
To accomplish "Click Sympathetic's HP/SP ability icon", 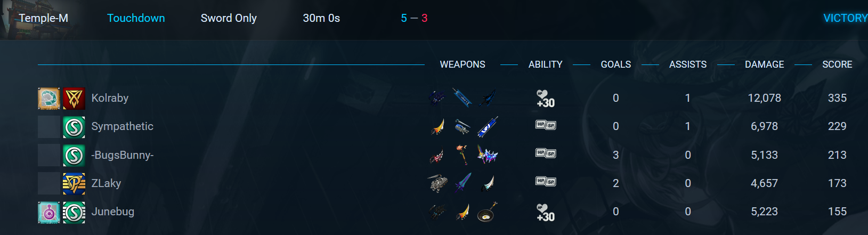I will (x=546, y=125).
